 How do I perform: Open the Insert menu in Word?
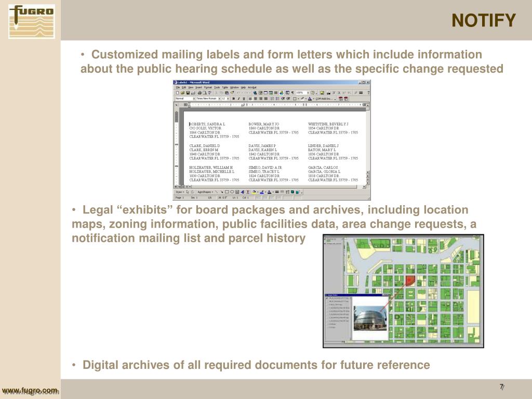(x=198, y=87)
